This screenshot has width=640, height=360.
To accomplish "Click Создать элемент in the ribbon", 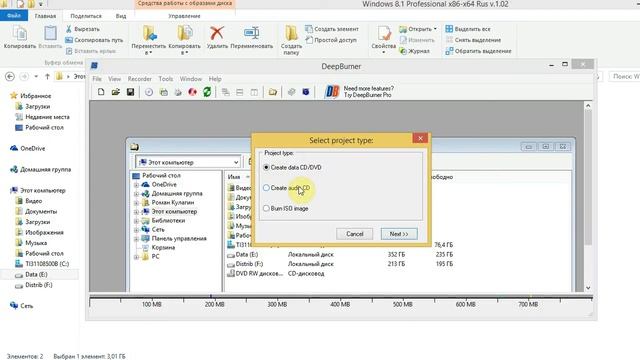I will click(x=332, y=29).
